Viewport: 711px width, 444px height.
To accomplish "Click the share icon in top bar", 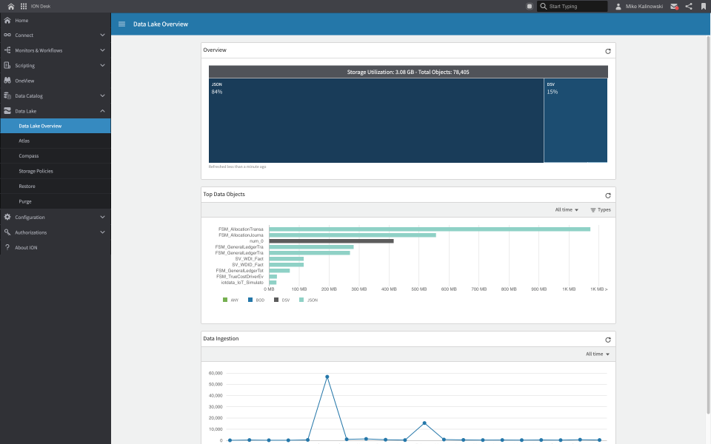I will (x=688, y=6).
